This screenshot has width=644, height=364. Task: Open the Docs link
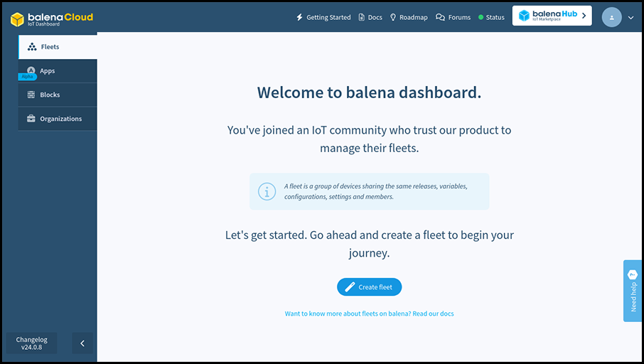tap(370, 17)
